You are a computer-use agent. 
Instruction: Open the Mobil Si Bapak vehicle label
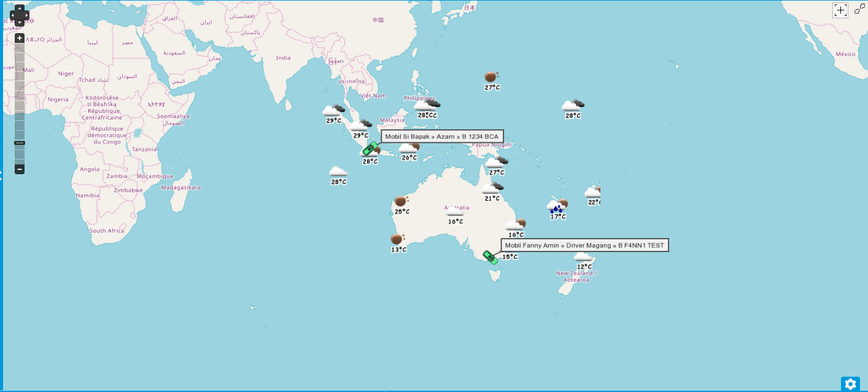coord(441,136)
